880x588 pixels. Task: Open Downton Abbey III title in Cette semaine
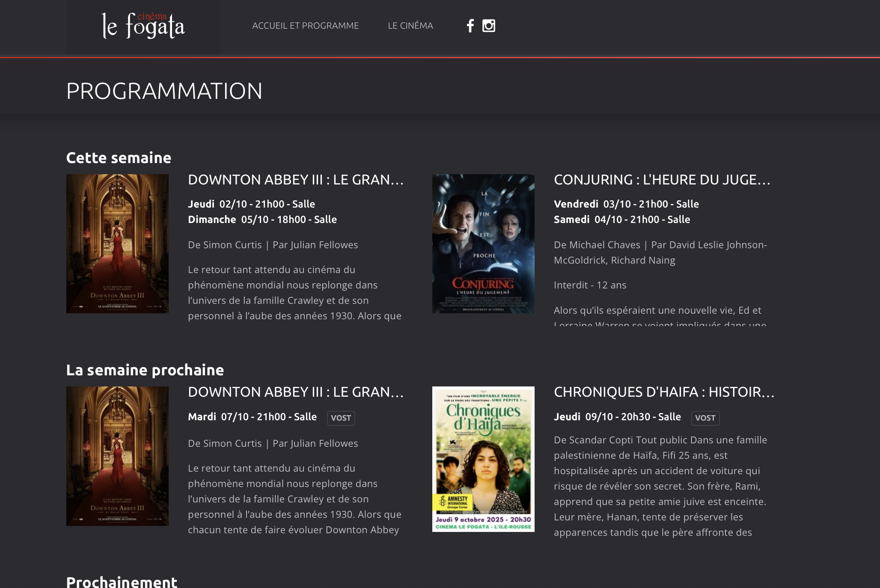tap(295, 180)
